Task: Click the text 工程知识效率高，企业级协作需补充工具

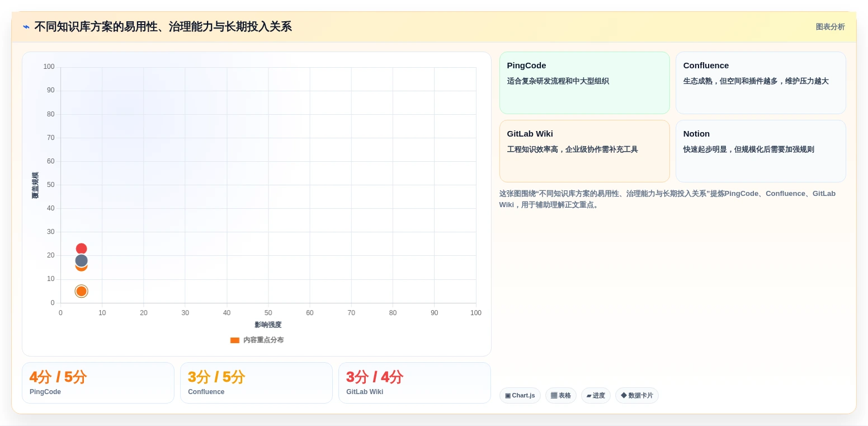Action: [x=573, y=149]
